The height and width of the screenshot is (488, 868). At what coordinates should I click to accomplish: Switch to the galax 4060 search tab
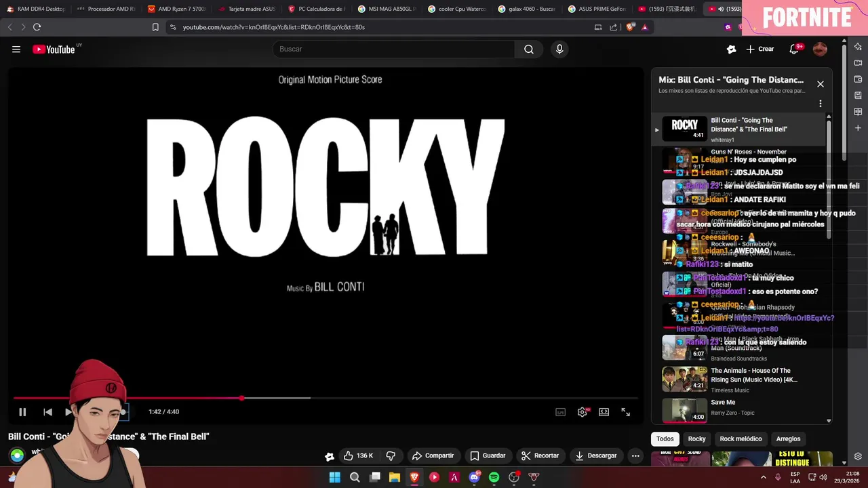[x=527, y=9]
